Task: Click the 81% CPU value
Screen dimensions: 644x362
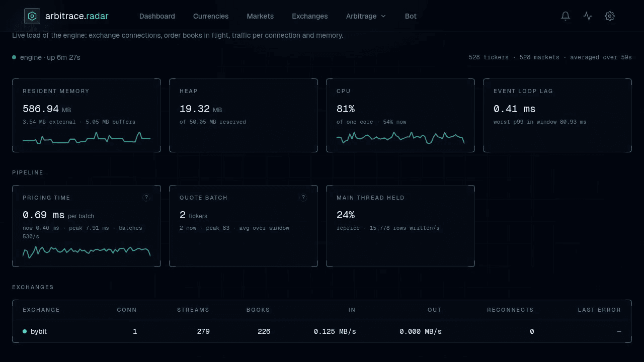Action: 346,109
